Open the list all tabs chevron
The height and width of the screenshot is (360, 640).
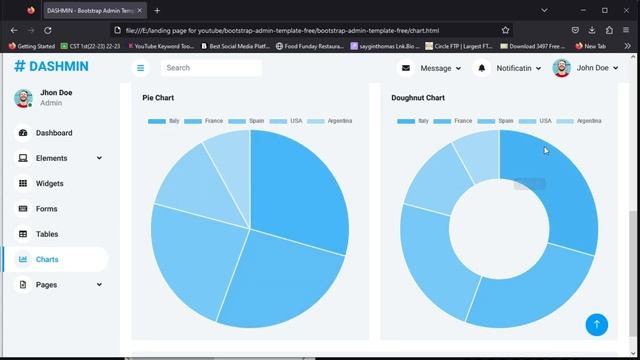[x=544, y=10]
